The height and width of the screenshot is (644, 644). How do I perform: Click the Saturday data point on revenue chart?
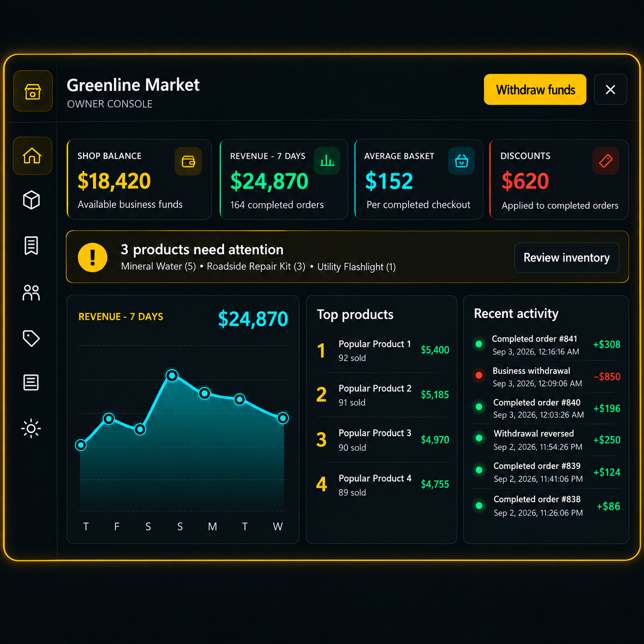click(140, 429)
